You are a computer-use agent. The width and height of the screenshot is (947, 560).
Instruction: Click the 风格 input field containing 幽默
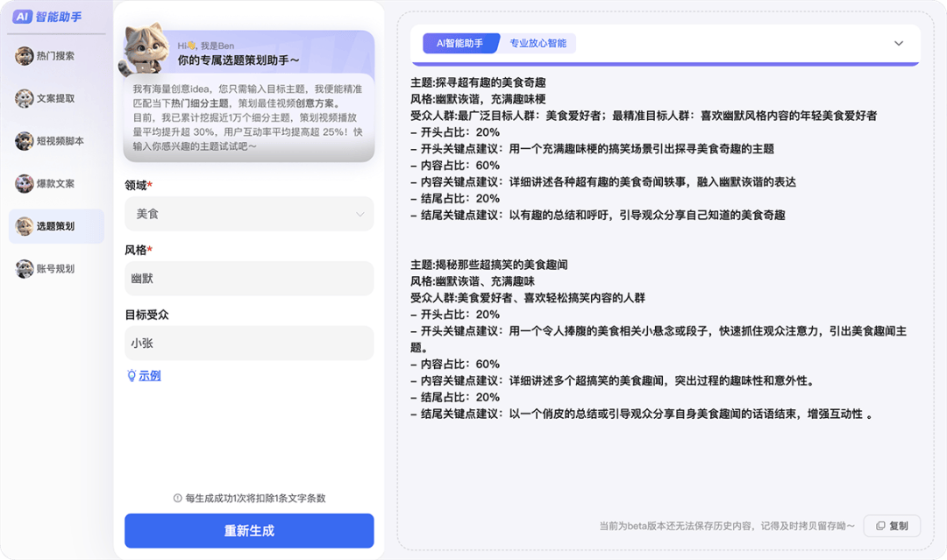click(249, 279)
